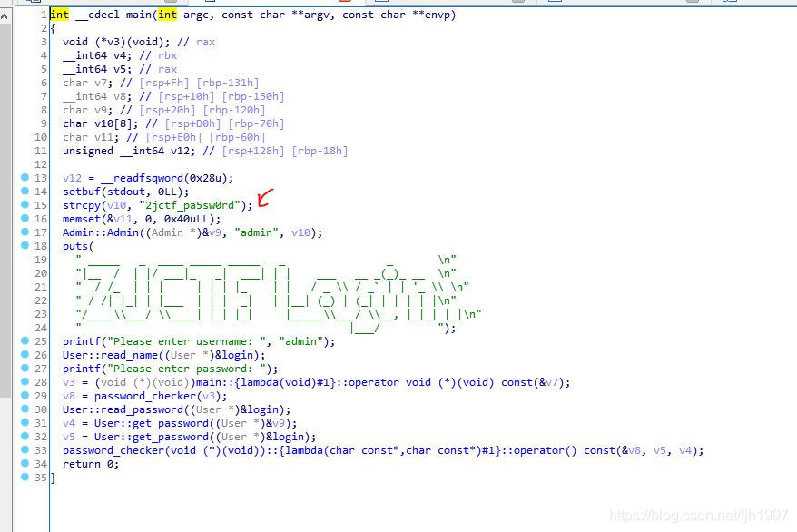This screenshot has width=797, height=532.
Task: Toggle breakpoint dot on line 29 password_checker
Action: coord(25,395)
